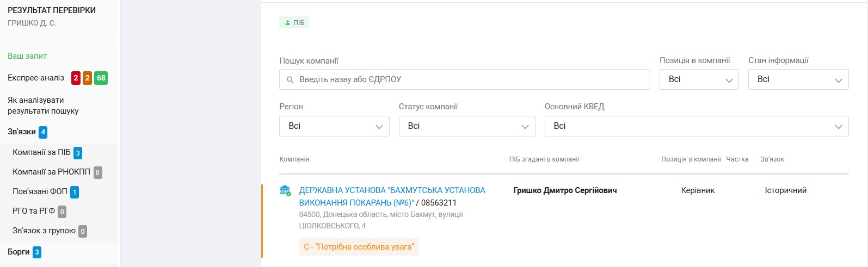Click the red express-analysis badge showing 2
Screen dimensions: 868x267
coord(76,78)
